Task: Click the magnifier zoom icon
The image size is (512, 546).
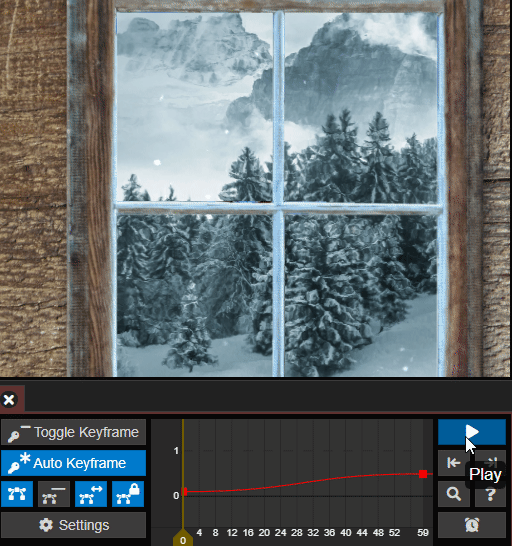Action: [x=454, y=494]
